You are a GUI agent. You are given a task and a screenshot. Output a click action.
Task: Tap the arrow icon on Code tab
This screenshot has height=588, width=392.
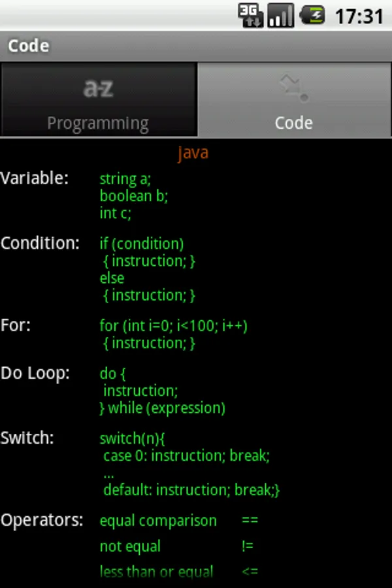click(x=294, y=88)
